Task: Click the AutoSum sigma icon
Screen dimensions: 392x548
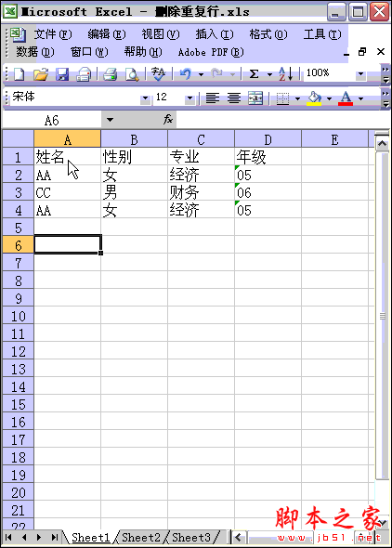Action: 254,73
